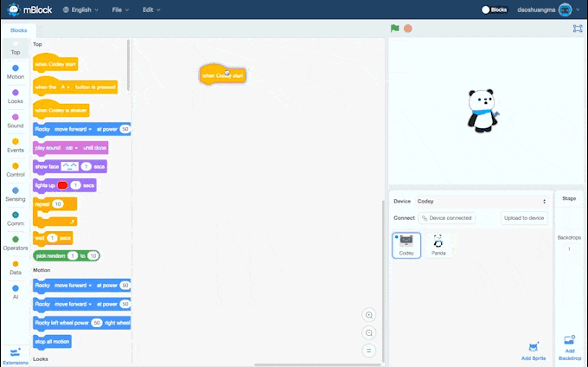
Task: Click the red color swatch in lights up block
Action: [x=63, y=185]
